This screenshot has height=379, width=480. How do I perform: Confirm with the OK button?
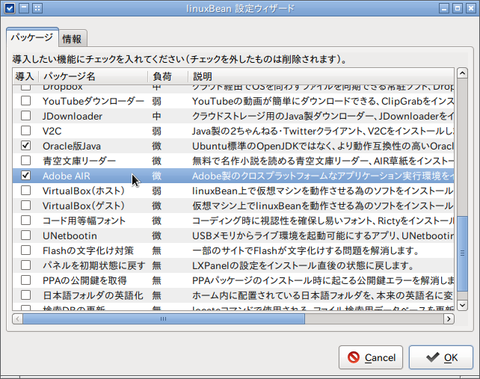point(441,357)
